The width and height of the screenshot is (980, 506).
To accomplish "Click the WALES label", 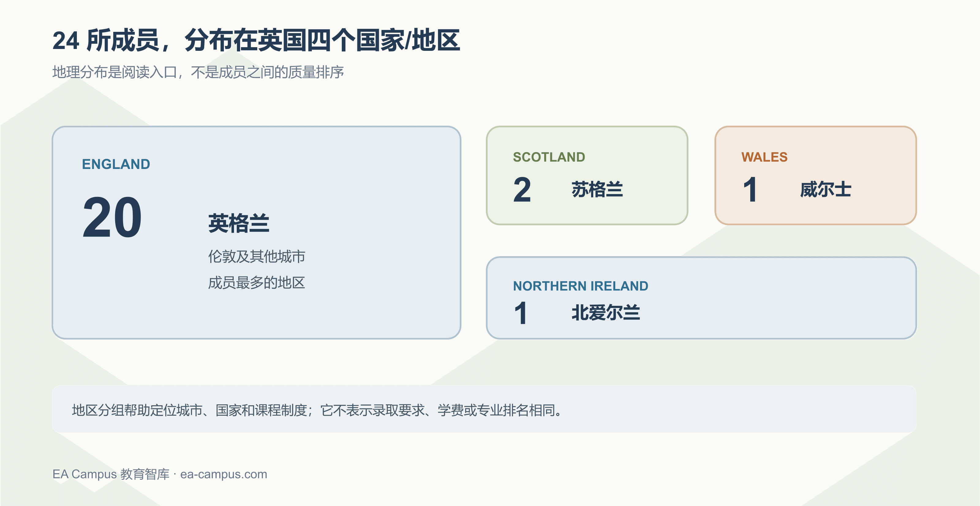I will pos(764,157).
